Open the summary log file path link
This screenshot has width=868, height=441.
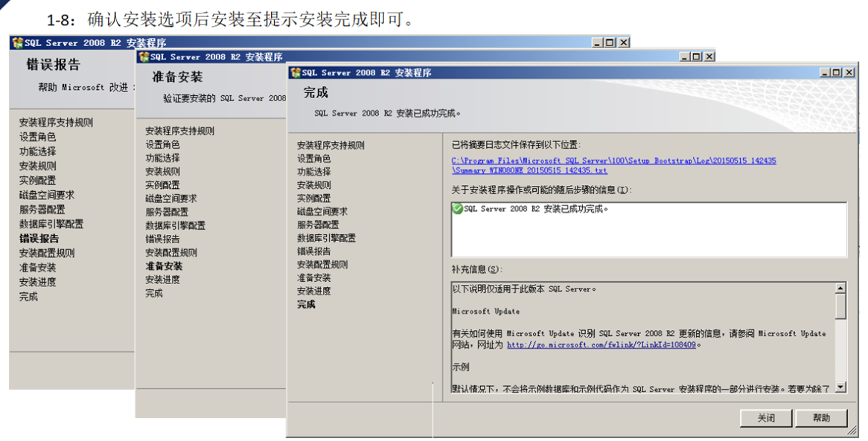[x=613, y=165]
